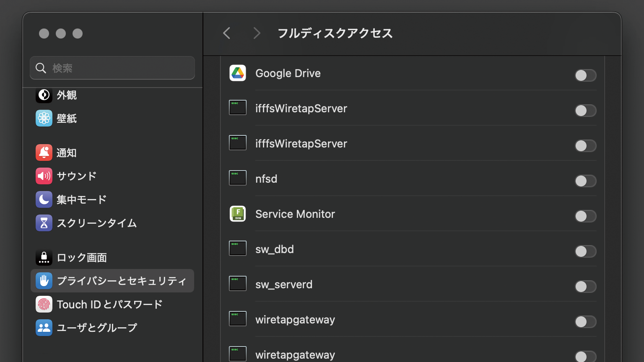Open サウンド settings in sidebar
The width and height of the screenshot is (644, 362).
coord(76,176)
